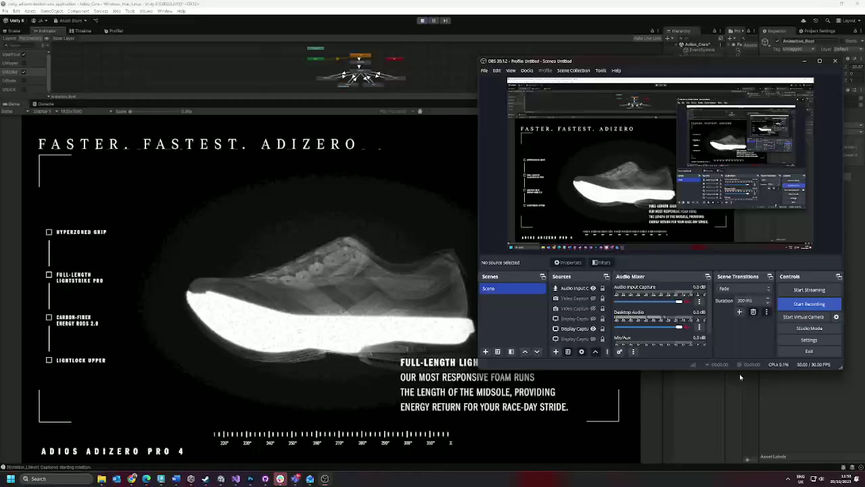Screen dimensions: 865x487
Task: Open Unity Asset Store dropdown in toolbar
Action: (x=70, y=20)
